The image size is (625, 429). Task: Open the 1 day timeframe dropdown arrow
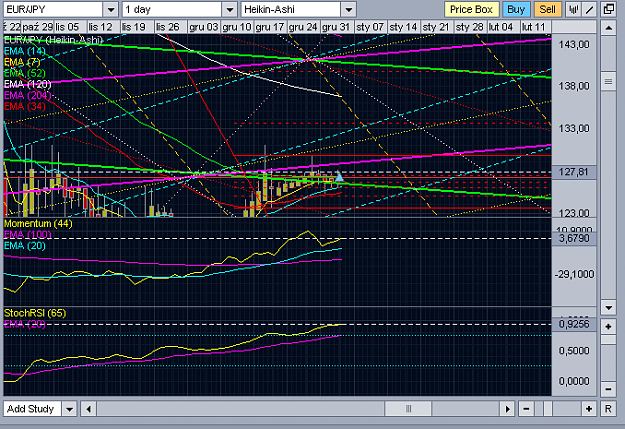230,9
